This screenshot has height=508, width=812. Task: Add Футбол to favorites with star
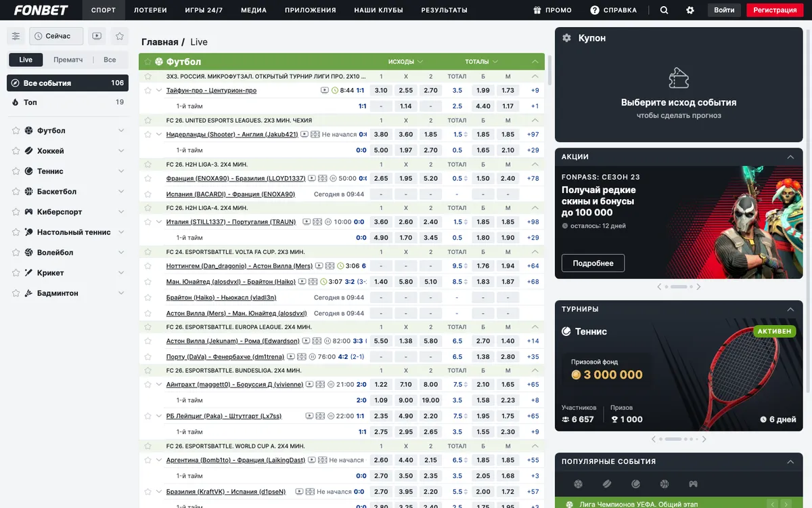tap(15, 131)
